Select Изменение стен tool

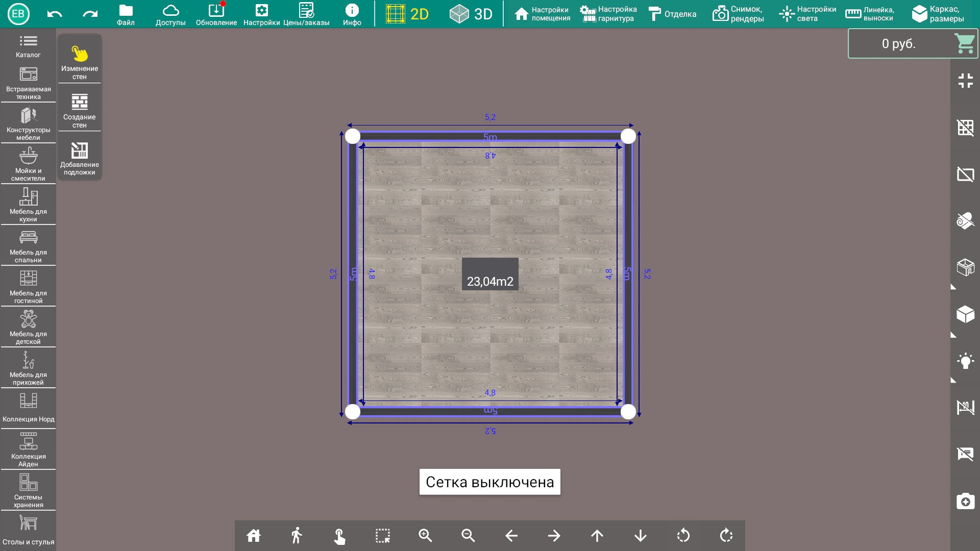(x=80, y=62)
